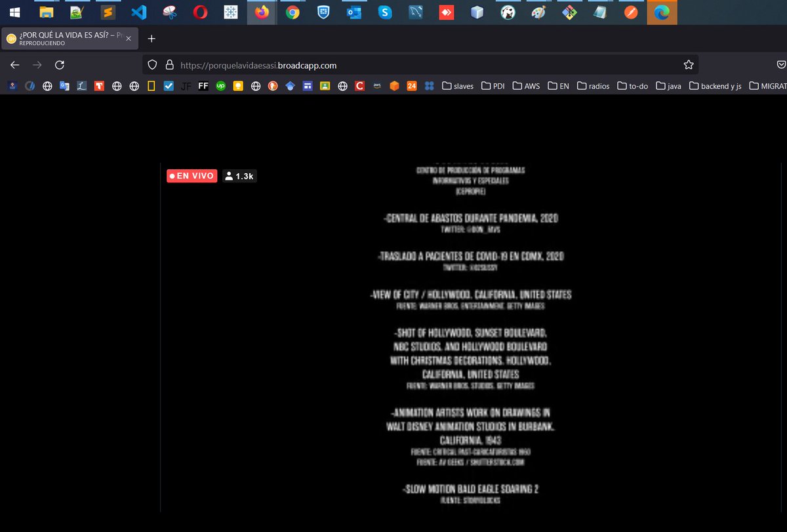Open the red C bookmark

coord(359,86)
